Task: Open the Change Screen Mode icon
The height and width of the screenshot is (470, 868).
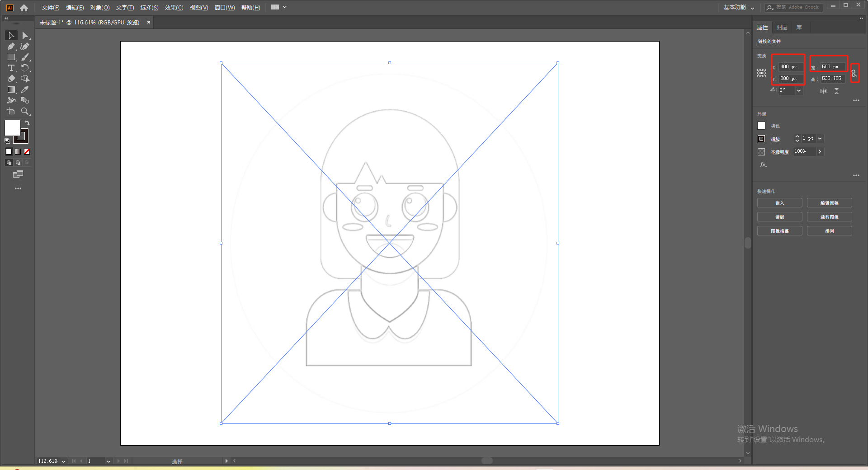Action: click(18, 174)
